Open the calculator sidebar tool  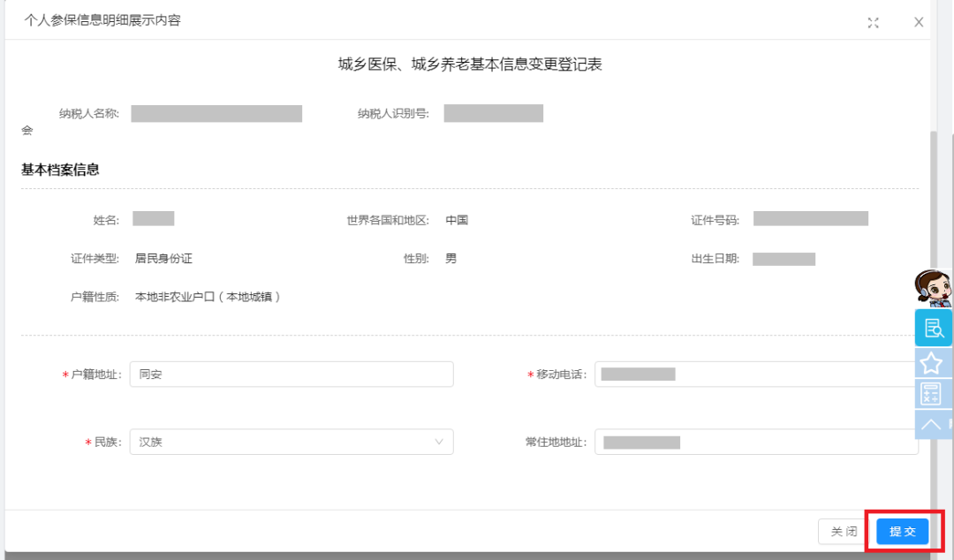pyautogui.click(x=932, y=394)
